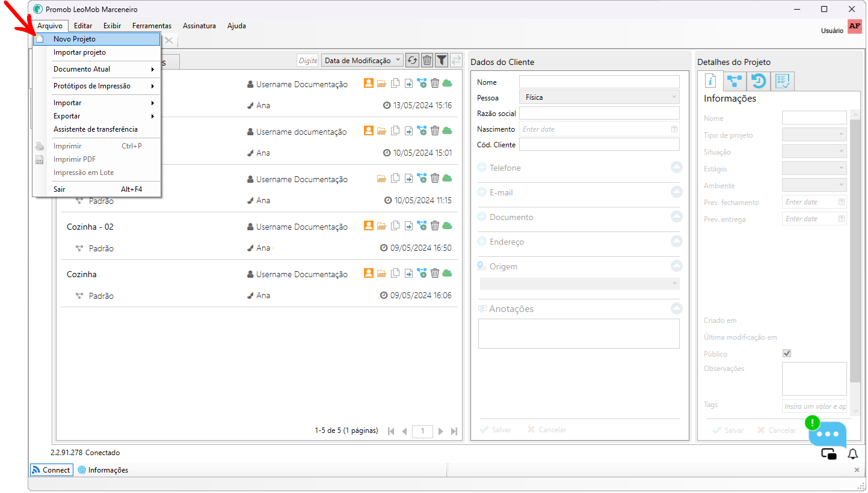Screen dimensions: 868x493
Task: Click the green cloud icon in the Cozinha 16:06 row
Action: click(447, 274)
